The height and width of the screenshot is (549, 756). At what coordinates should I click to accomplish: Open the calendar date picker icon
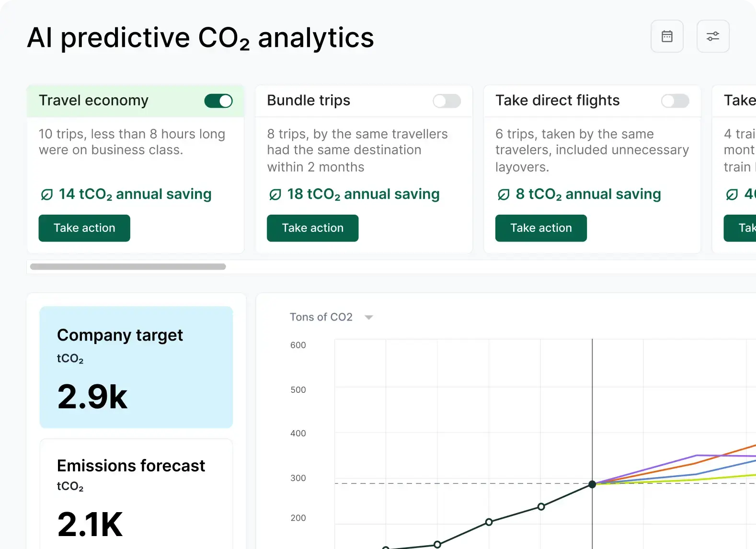point(667,36)
